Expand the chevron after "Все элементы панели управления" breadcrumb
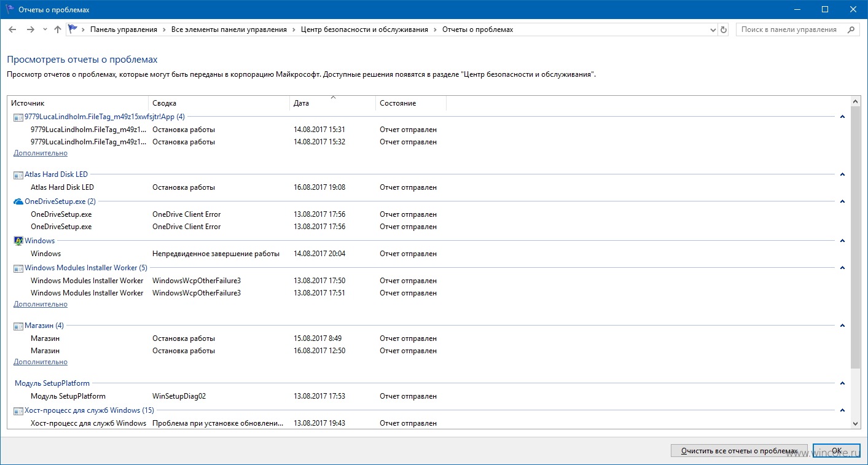Screen dimensions: 868x465 click(x=294, y=29)
